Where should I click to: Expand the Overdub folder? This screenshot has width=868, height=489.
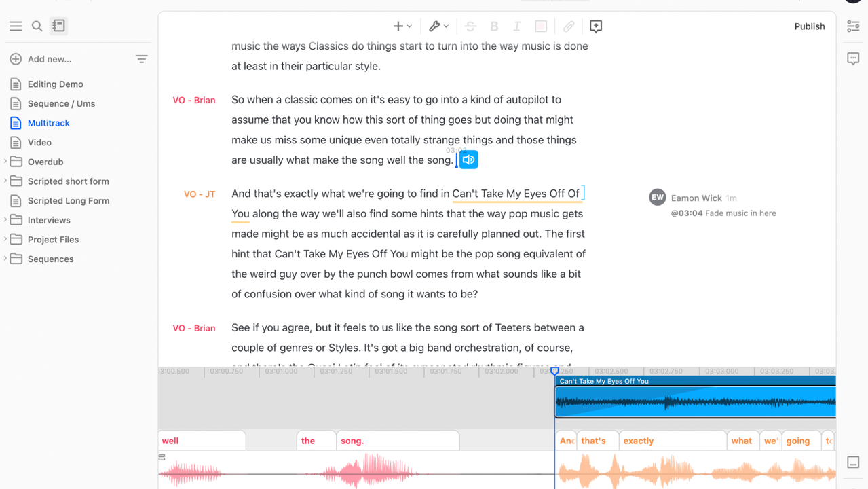[x=6, y=162]
